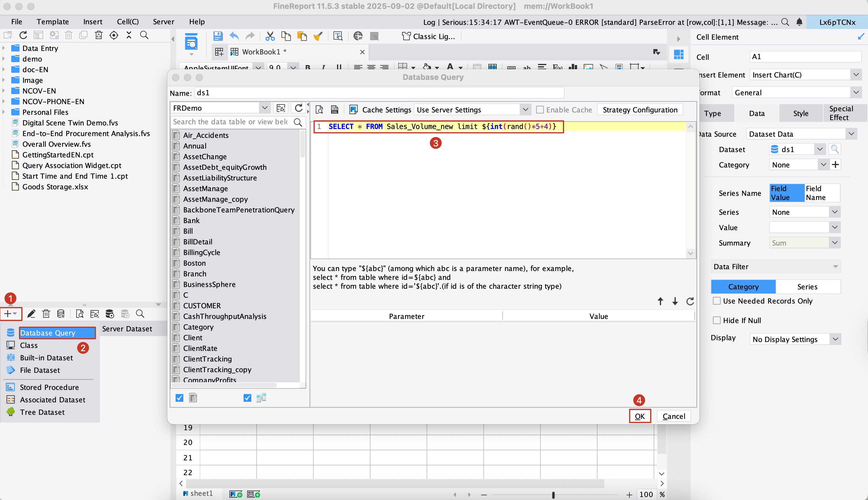Click the globe preview icon in toolbar
Screen dimensions: 868x500
coord(358,36)
